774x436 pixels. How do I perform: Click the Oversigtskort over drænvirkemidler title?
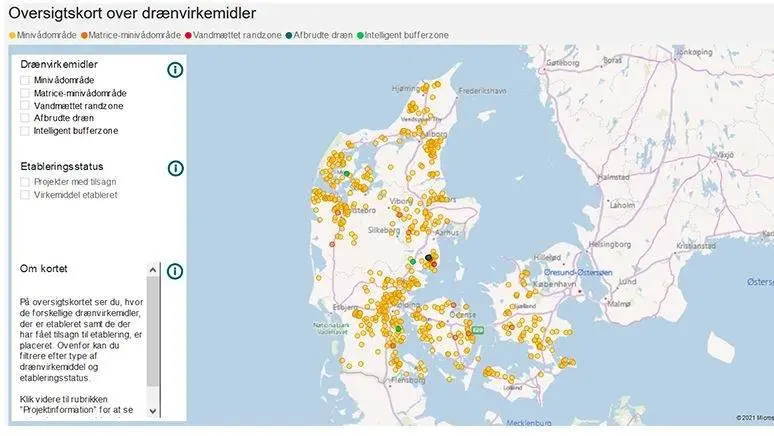coord(132,13)
